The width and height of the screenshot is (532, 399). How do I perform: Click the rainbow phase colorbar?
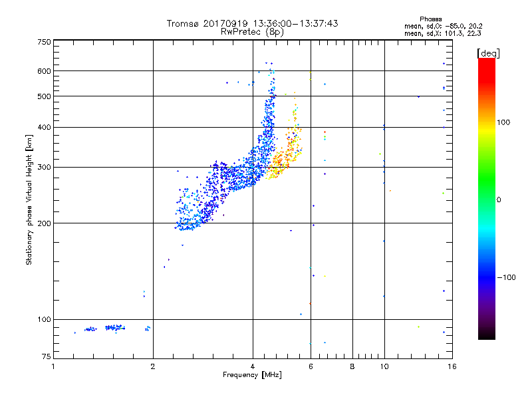coord(487,198)
